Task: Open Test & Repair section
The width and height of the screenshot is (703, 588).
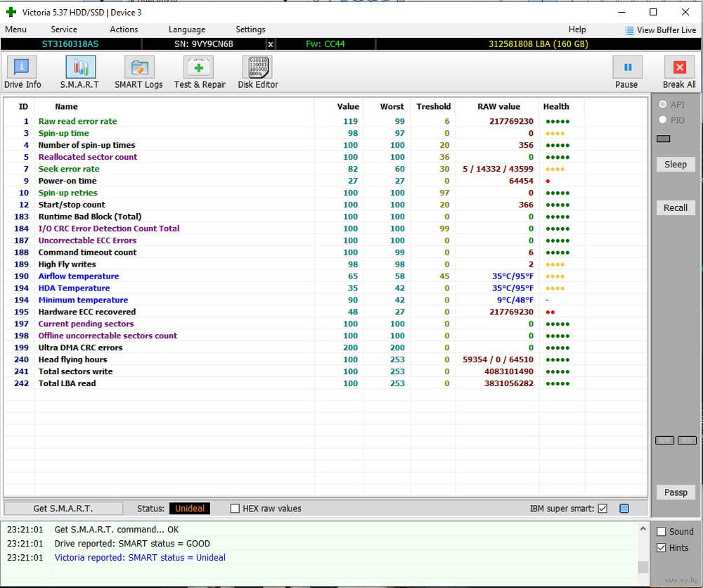Action: pyautogui.click(x=200, y=72)
